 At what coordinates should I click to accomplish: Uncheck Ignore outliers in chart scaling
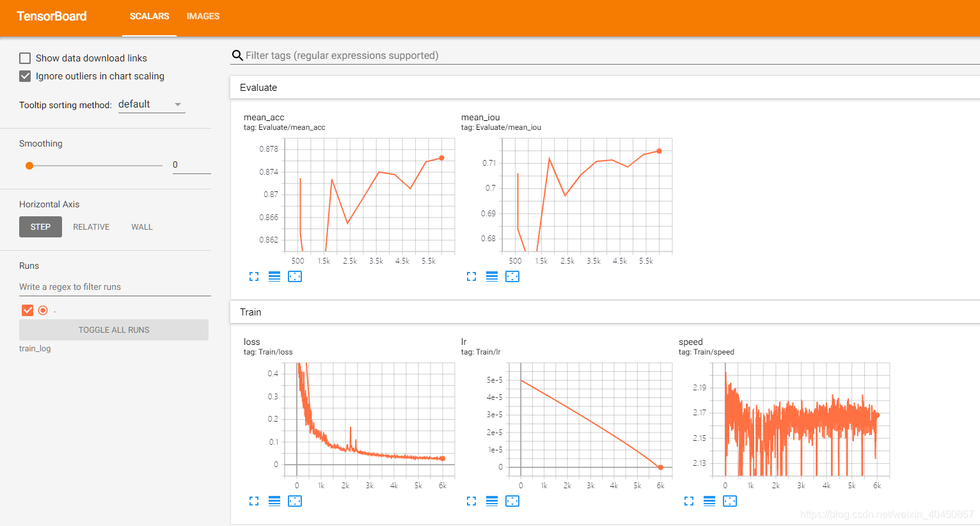pyautogui.click(x=25, y=76)
